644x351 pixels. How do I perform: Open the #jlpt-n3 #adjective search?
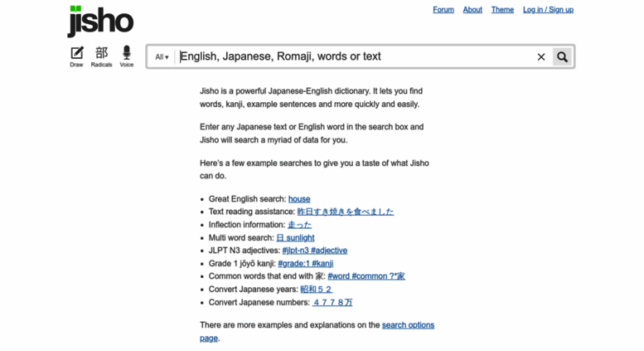315,251
